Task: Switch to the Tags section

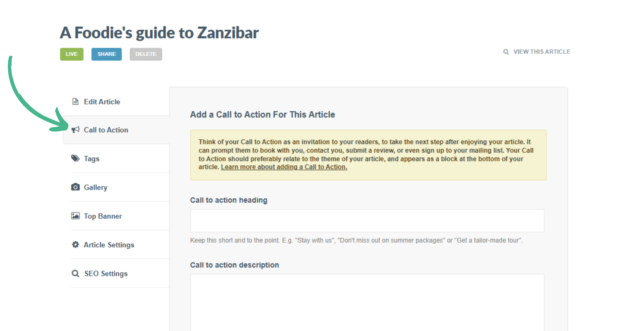Action: coord(91,159)
